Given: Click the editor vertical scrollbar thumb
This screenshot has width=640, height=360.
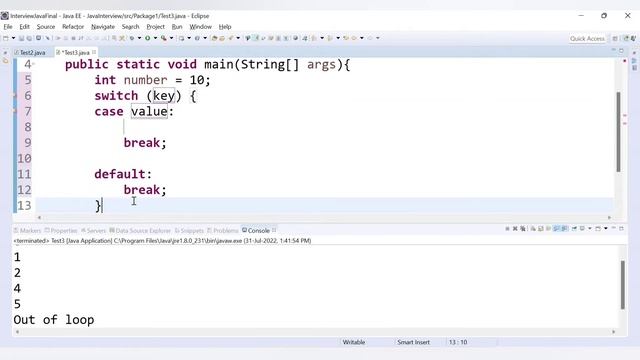Looking at the screenshot, I should 618,132.
